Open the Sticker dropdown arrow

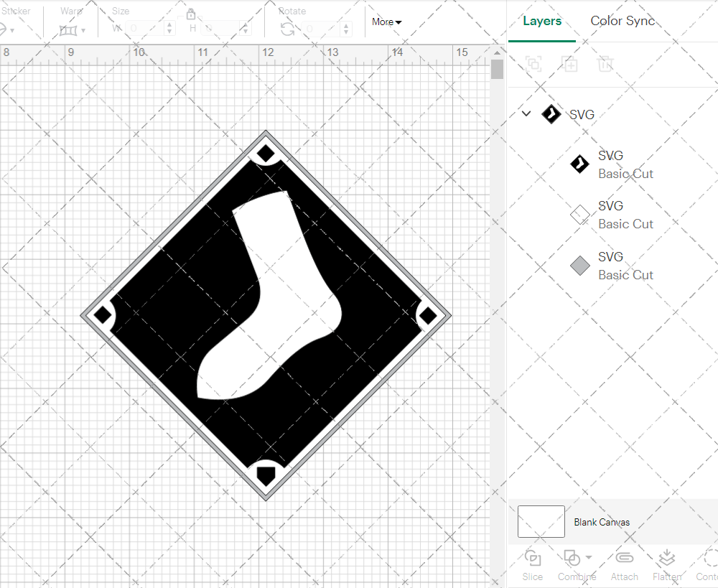pyautogui.click(x=12, y=31)
